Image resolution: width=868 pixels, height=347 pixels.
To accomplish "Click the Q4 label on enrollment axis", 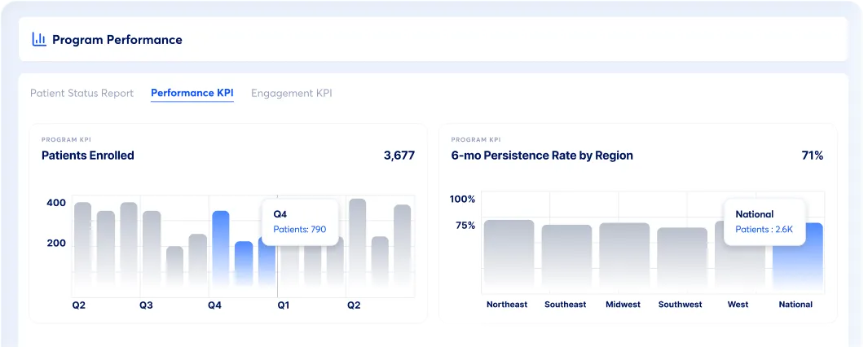I will pos(215,305).
